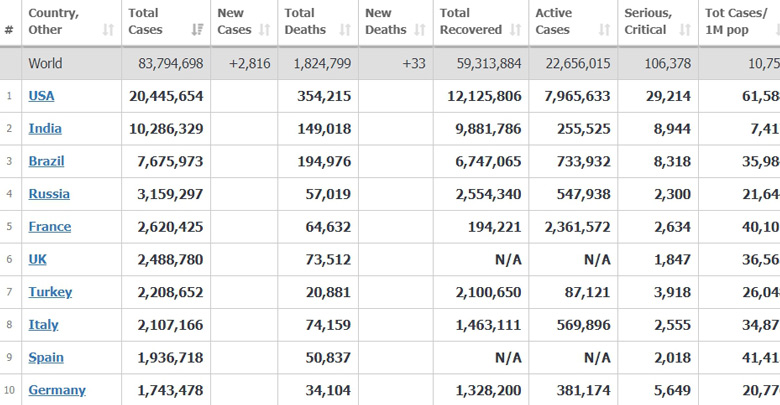Open the India country link
The image size is (780, 405).
tap(45, 129)
